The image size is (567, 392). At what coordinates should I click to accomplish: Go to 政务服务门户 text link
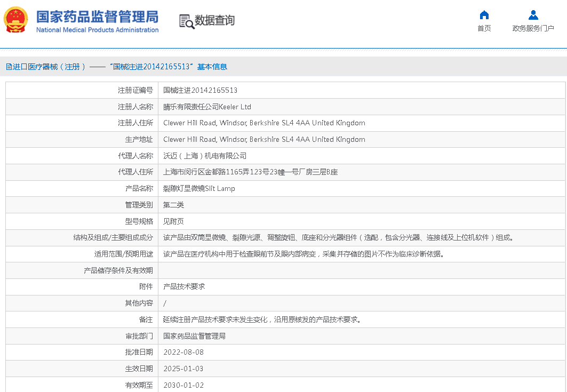point(533,28)
